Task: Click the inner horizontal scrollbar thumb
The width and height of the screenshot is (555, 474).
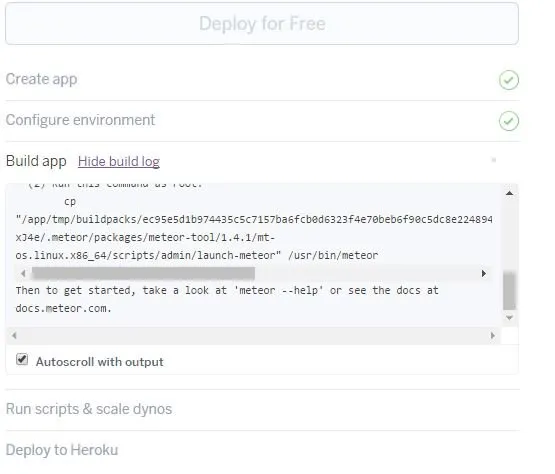Action: [x=143, y=273]
